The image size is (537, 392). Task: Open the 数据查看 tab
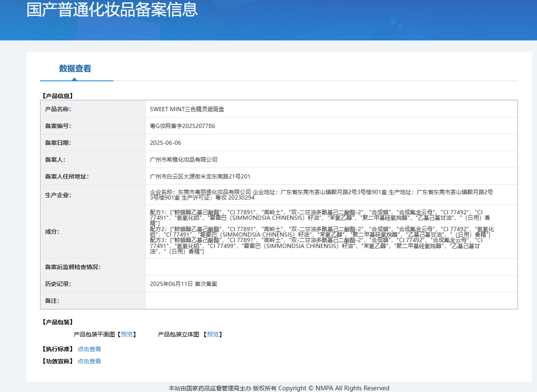click(x=75, y=69)
